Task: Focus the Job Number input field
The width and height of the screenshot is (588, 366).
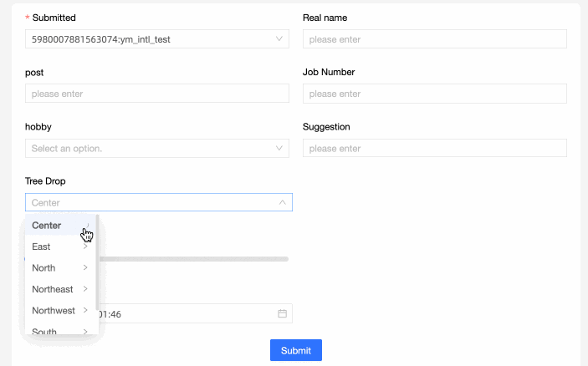Action: click(x=435, y=94)
